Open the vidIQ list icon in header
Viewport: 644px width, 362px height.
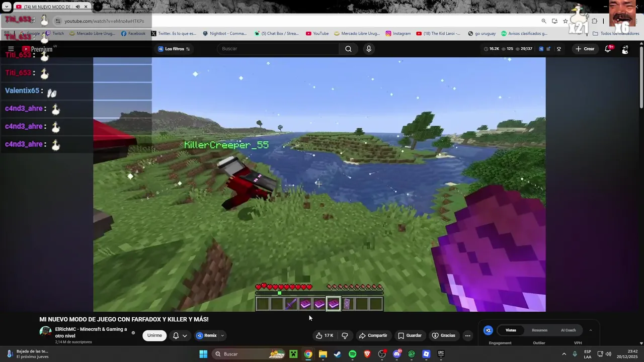tap(549, 49)
